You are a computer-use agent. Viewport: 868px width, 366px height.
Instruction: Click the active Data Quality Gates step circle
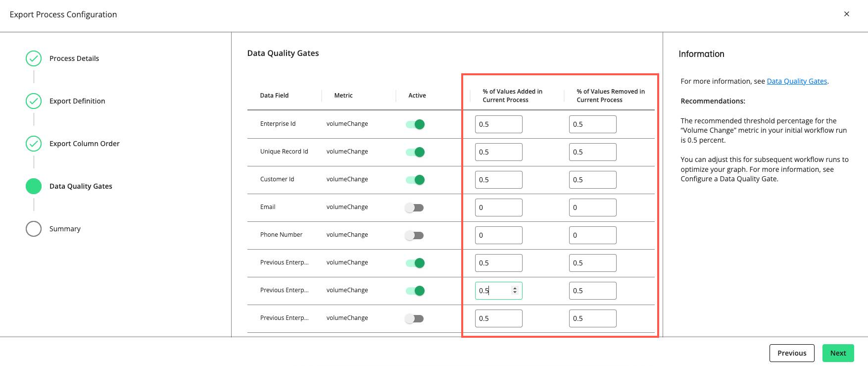pyautogui.click(x=34, y=186)
